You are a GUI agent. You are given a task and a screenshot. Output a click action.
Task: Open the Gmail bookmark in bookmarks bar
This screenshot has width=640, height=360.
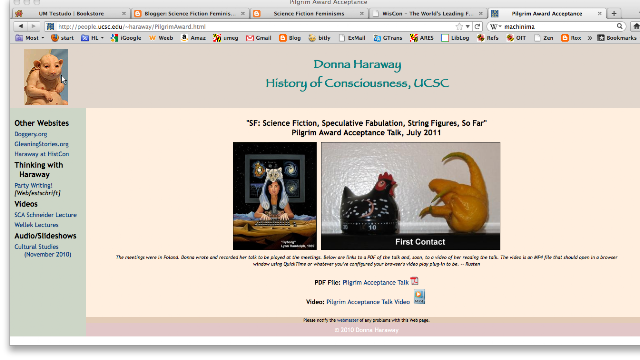pyautogui.click(x=258, y=38)
